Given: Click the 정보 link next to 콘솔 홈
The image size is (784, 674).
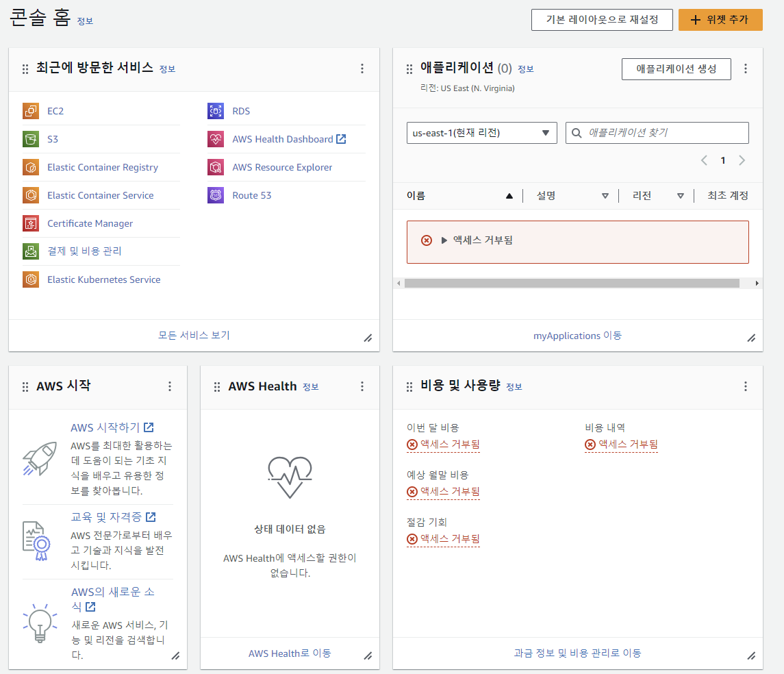Looking at the screenshot, I should (85, 21).
